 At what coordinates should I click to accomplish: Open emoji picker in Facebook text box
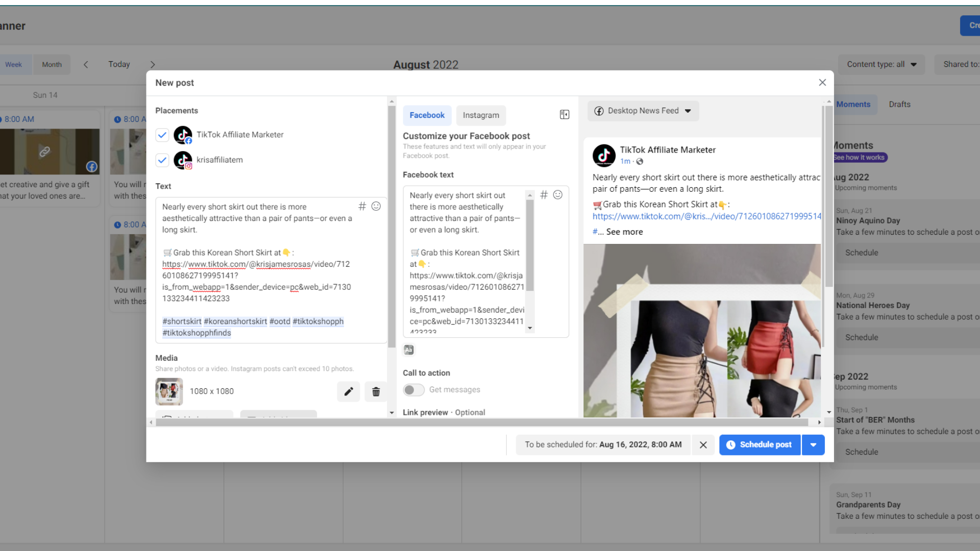558,195
